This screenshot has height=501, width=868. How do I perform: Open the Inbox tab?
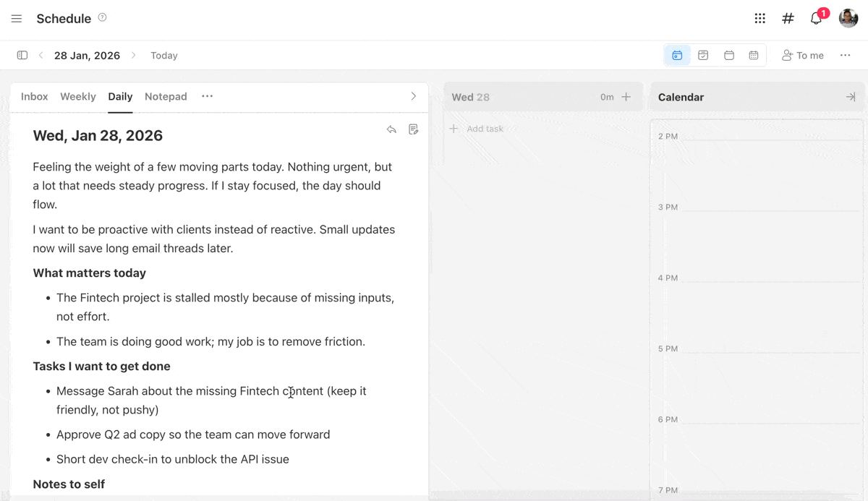click(x=34, y=96)
